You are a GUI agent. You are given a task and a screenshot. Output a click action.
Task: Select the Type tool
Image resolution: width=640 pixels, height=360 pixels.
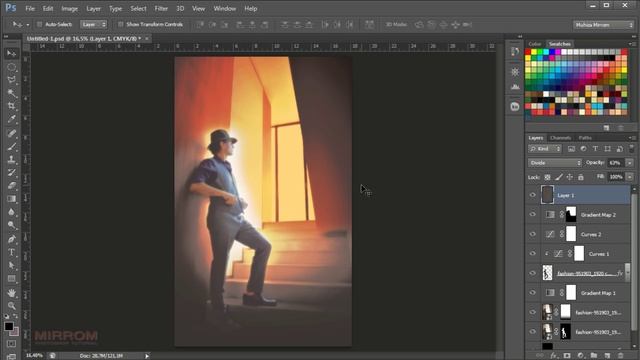point(11,252)
